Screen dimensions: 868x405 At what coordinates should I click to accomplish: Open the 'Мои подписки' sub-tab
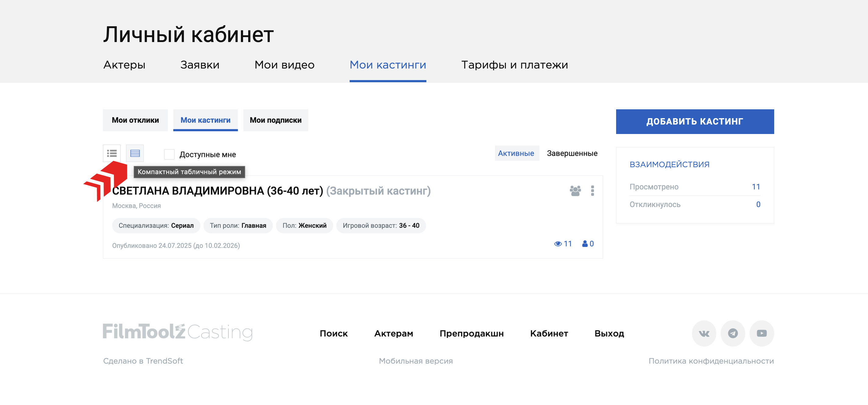pyautogui.click(x=275, y=120)
